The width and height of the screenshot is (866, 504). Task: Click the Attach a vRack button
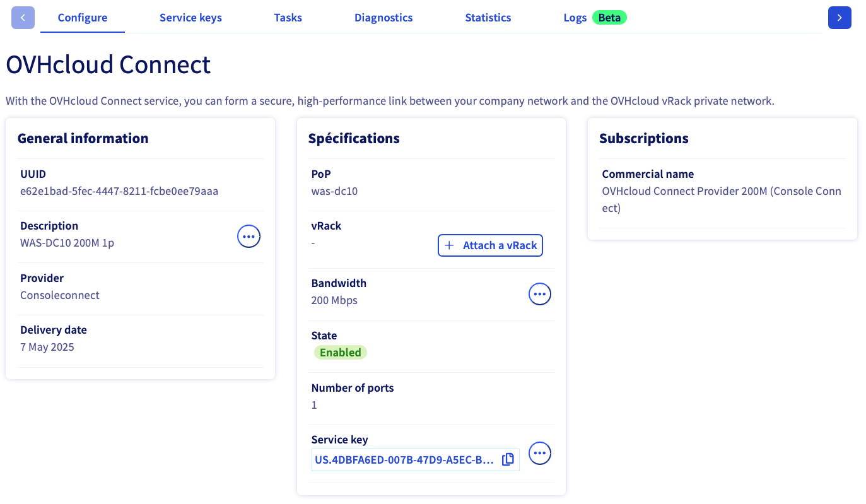point(490,245)
